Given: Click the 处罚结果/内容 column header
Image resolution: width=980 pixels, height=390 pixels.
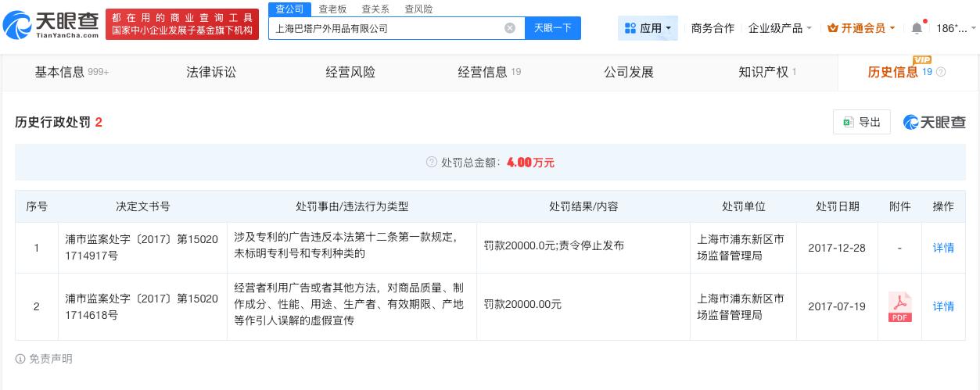Looking at the screenshot, I should (583, 206).
